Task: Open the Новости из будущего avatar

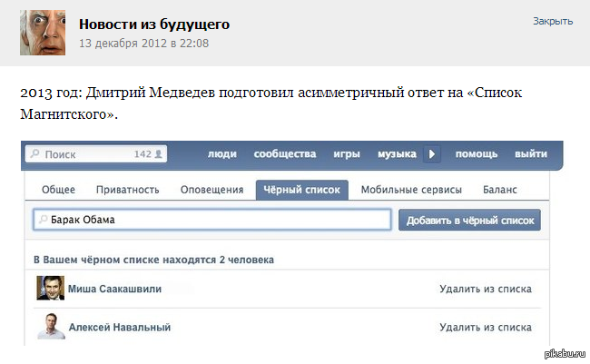Action: click(43, 33)
